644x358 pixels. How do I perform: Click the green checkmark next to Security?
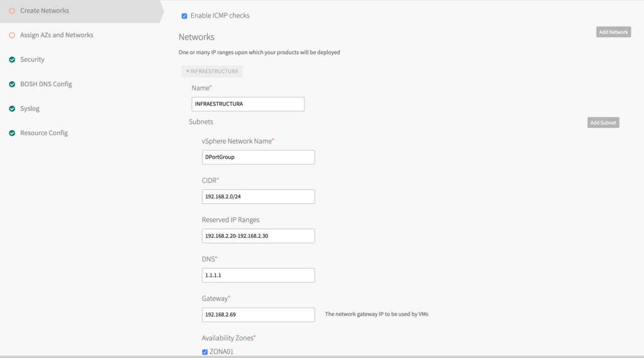12,60
